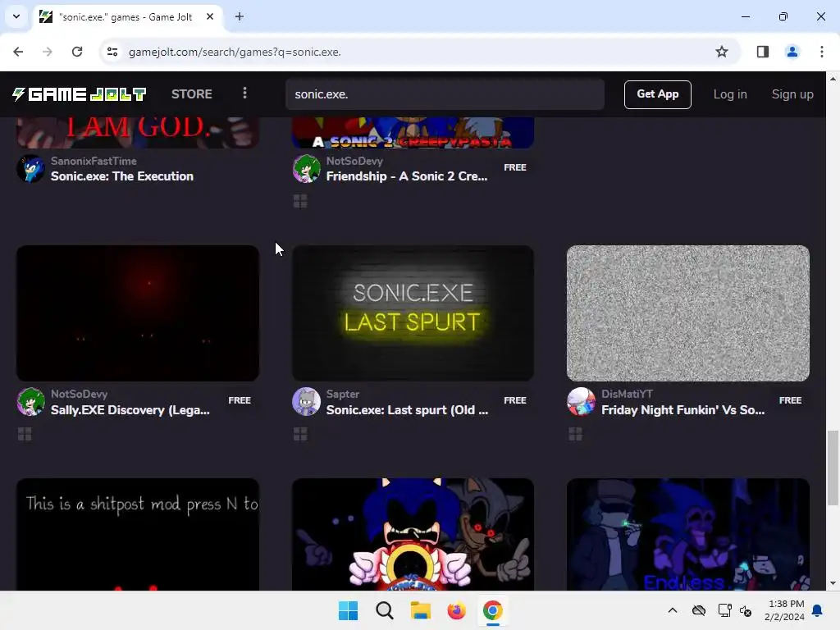Click the browser address bar URL

pyautogui.click(x=235, y=52)
